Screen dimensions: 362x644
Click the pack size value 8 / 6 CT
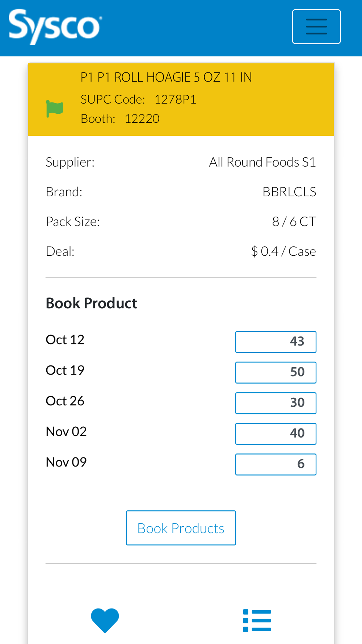(294, 221)
